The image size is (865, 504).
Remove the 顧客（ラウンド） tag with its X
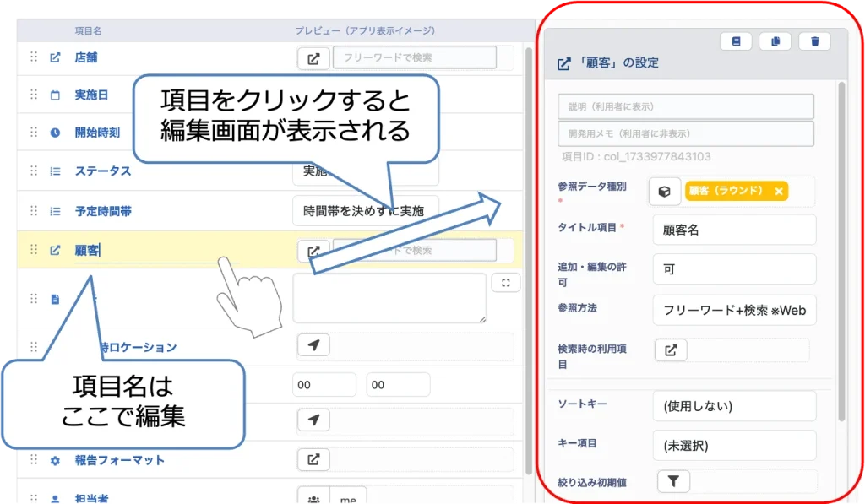pos(778,192)
